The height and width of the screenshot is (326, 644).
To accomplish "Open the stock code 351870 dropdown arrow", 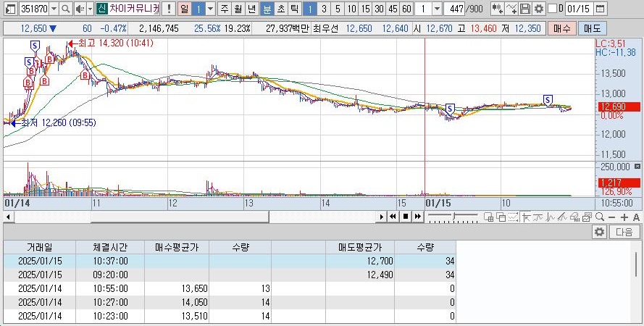I will [54, 9].
